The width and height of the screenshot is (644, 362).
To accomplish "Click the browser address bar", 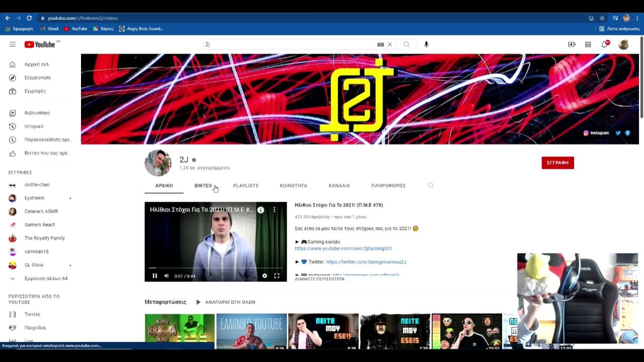I will [x=312, y=18].
